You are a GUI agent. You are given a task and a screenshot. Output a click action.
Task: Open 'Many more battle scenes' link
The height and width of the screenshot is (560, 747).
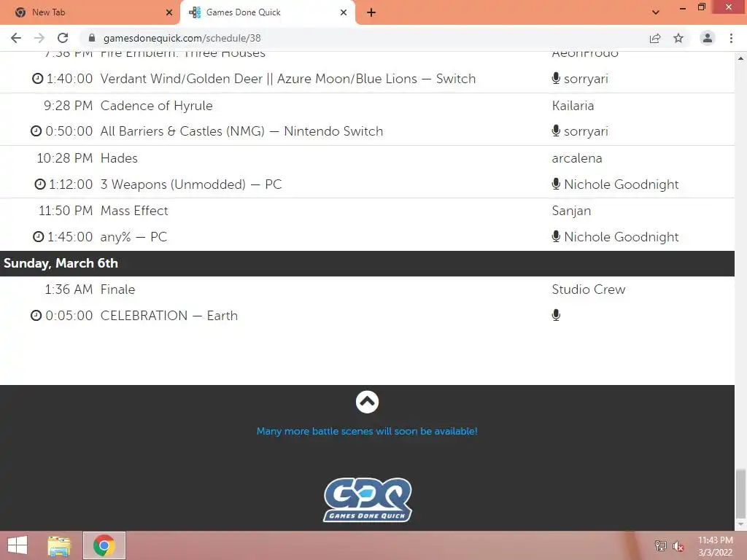pyautogui.click(x=367, y=431)
